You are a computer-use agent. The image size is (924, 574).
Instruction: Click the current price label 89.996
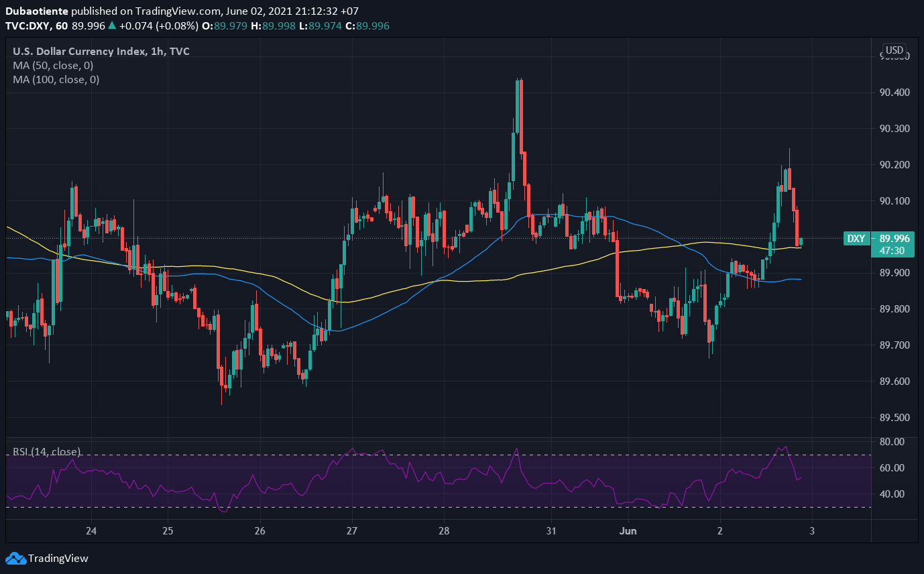pos(894,238)
